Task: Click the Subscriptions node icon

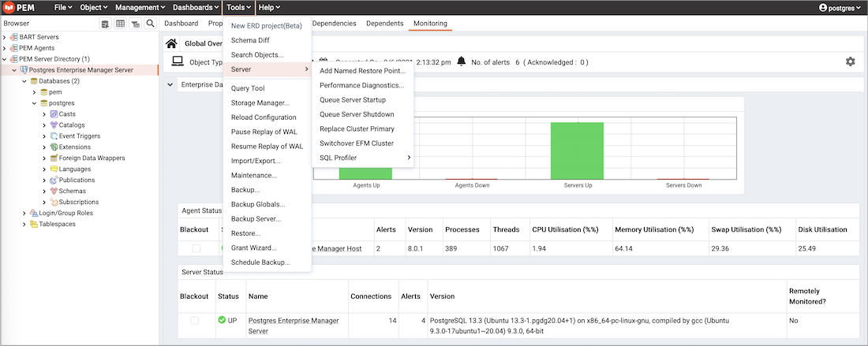Action: pyautogui.click(x=54, y=203)
